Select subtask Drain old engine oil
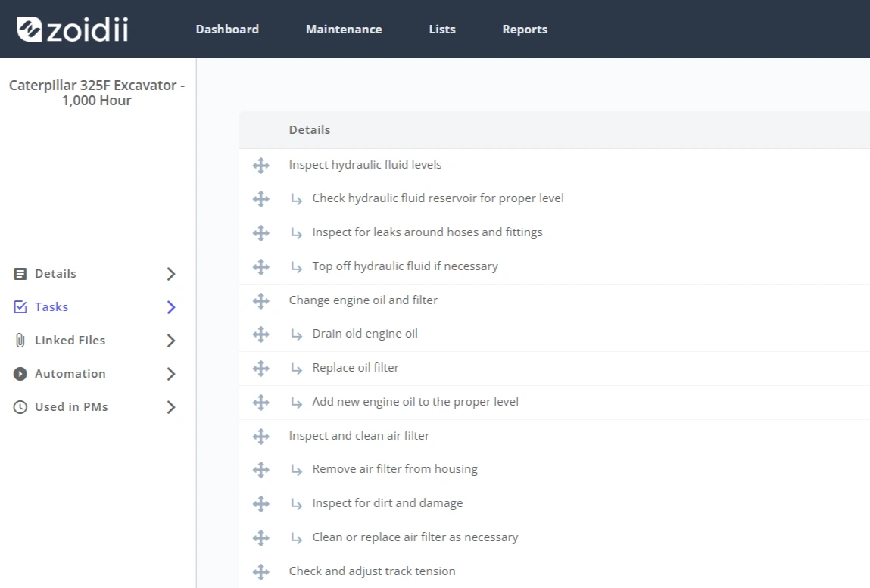Image resolution: width=870 pixels, height=588 pixels. (x=364, y=334)
